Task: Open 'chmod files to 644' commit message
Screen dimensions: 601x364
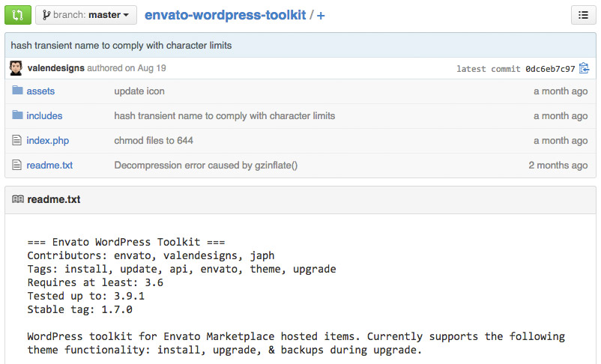Action: 154,141
